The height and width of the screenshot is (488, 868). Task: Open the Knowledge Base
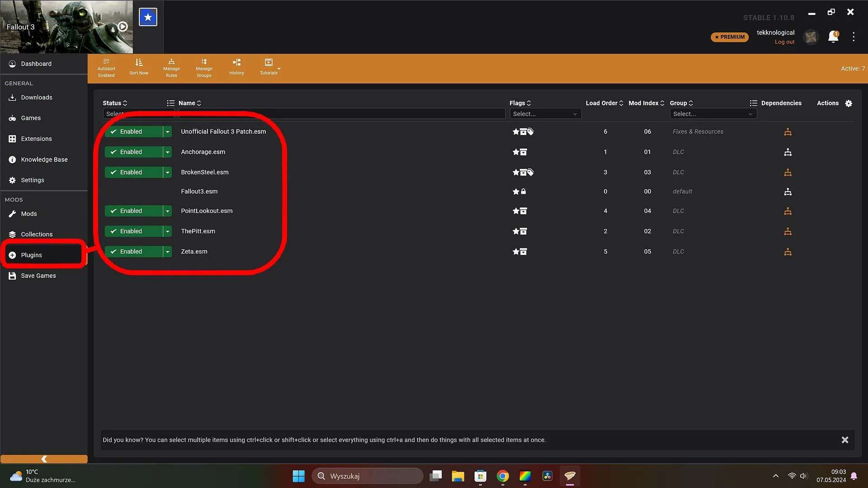[x=44, y=160]
